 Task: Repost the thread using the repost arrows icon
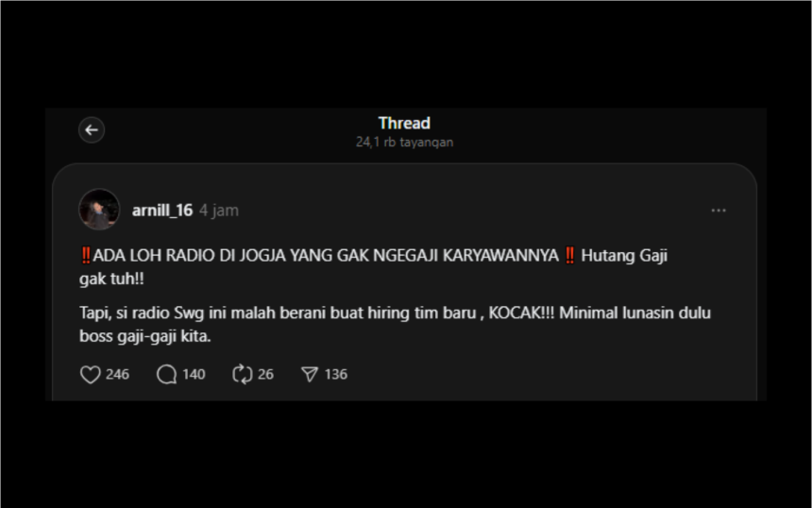tap(243, 375)
